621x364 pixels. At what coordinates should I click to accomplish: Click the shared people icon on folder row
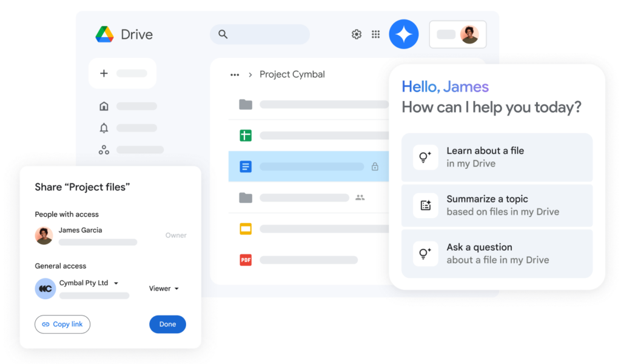click(x=360, y=197)
